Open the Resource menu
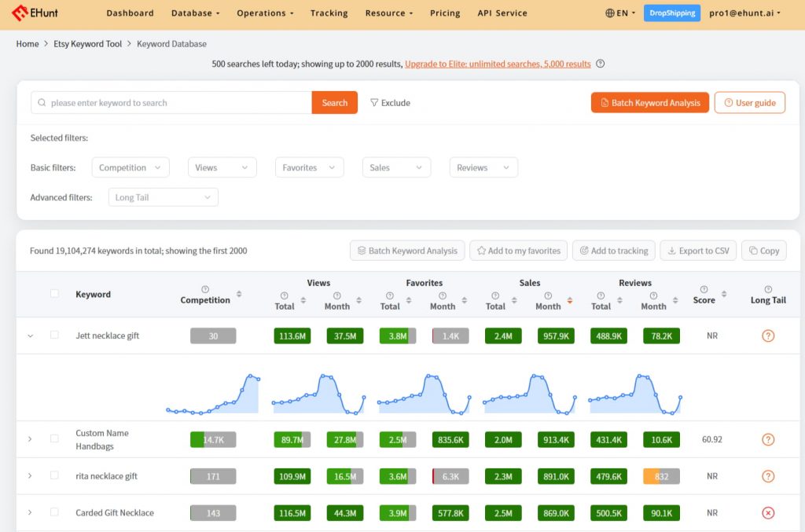Screen dimensions: 805x532 (388, 13)
